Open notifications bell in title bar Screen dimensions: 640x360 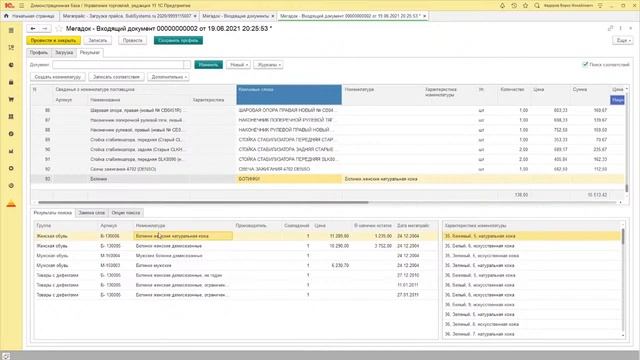pos(502,5)
